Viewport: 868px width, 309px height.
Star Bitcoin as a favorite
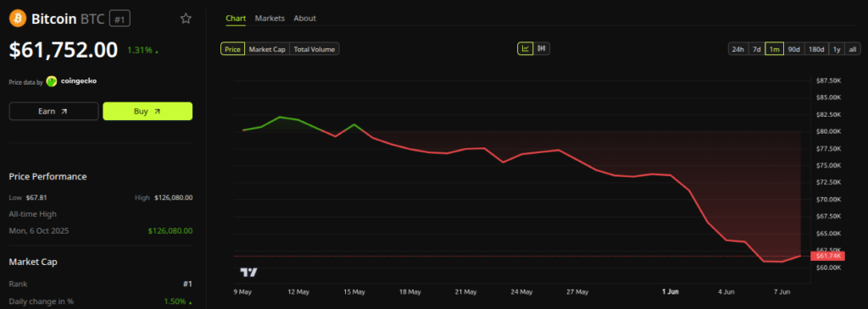[186, 19]
